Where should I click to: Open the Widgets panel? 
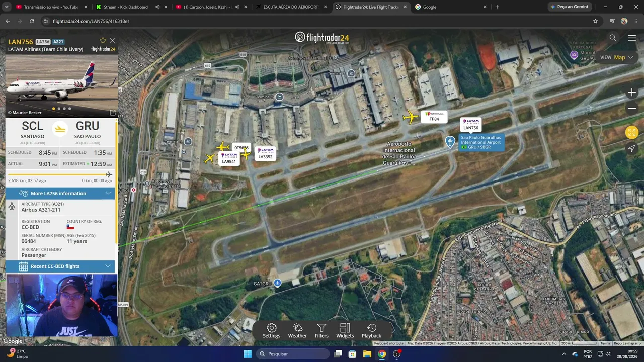pos(345,331)
